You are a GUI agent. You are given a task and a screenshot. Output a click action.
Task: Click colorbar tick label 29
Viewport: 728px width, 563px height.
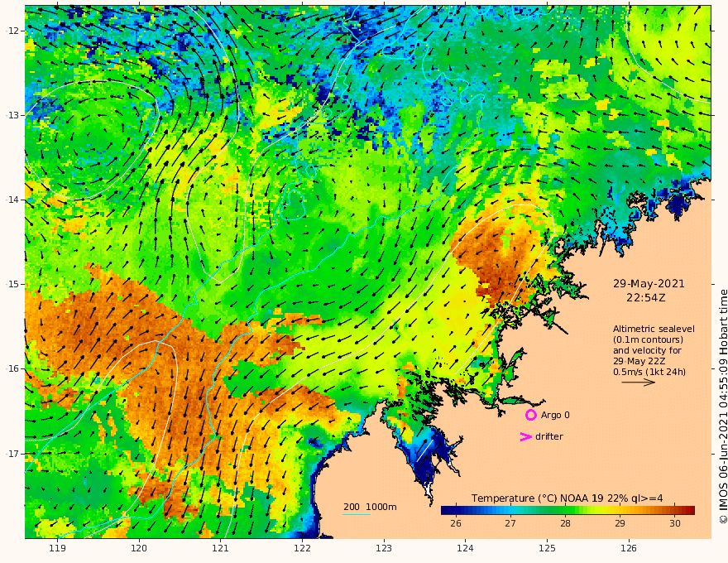point(620,523)
